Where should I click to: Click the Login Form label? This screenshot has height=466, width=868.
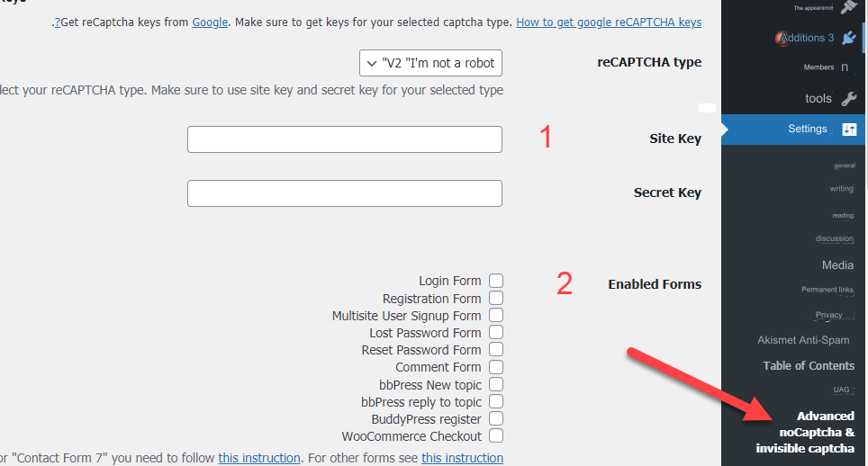tap(450, 281)
